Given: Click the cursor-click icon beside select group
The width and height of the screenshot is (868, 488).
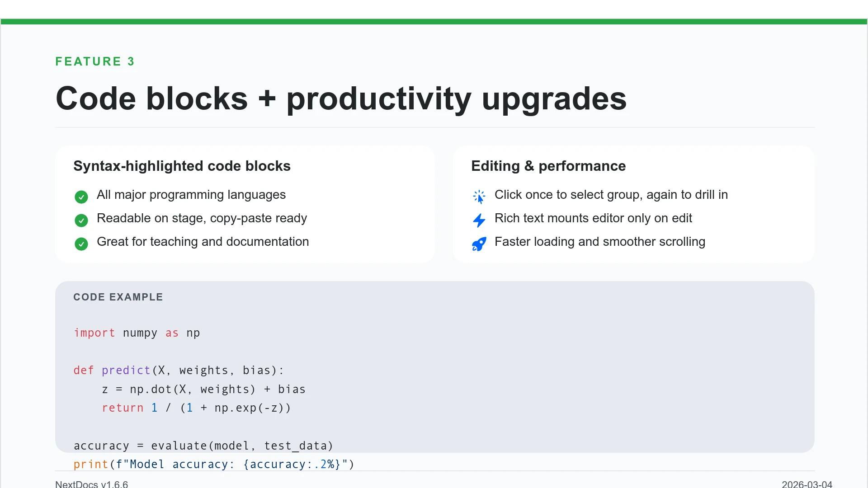Looking at the screenshot, I should (x=479, y=197).
